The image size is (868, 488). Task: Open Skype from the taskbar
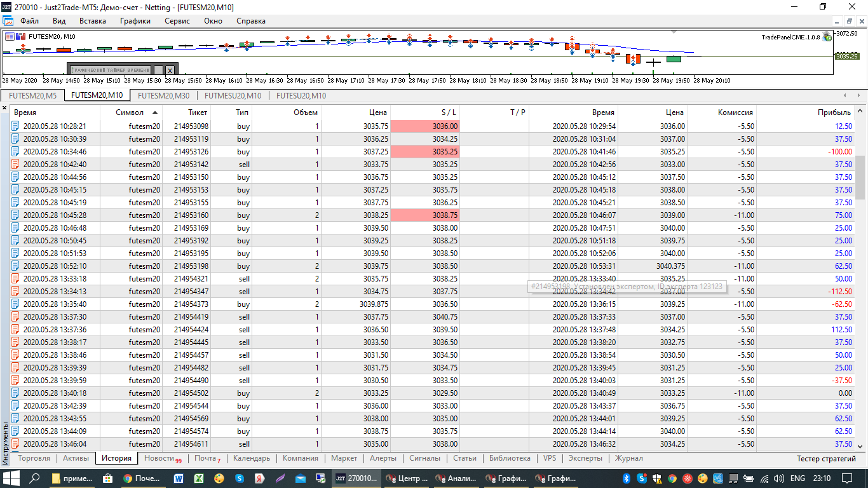(240, 478)
